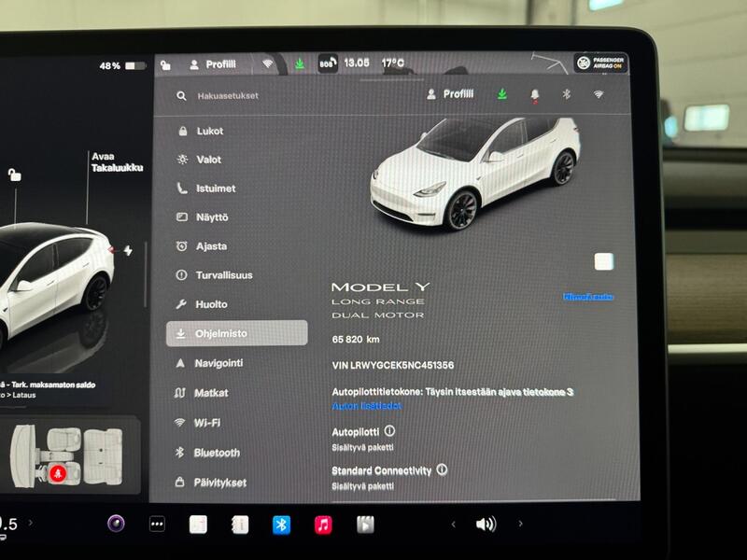Screen dimensions: 747x560
Task: Tap the Bluetooth icon in the bottom dock
Action: click(283, 526)
